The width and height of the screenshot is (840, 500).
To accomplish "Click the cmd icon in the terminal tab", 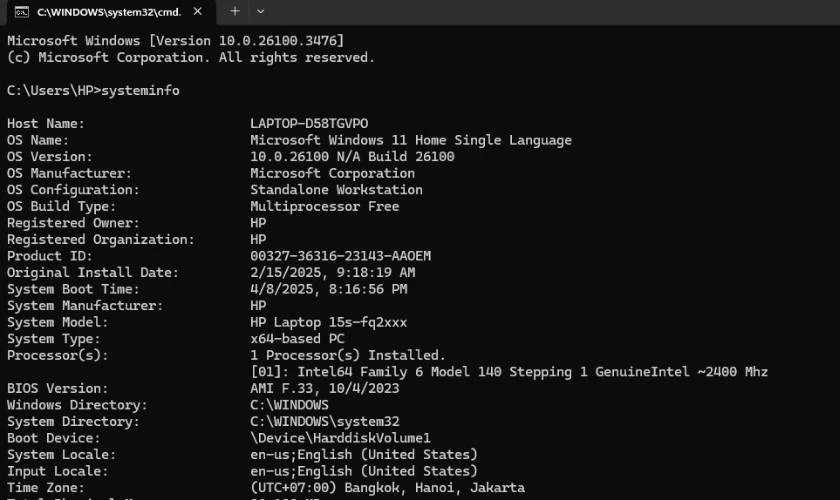I will (x=21, y=12).
